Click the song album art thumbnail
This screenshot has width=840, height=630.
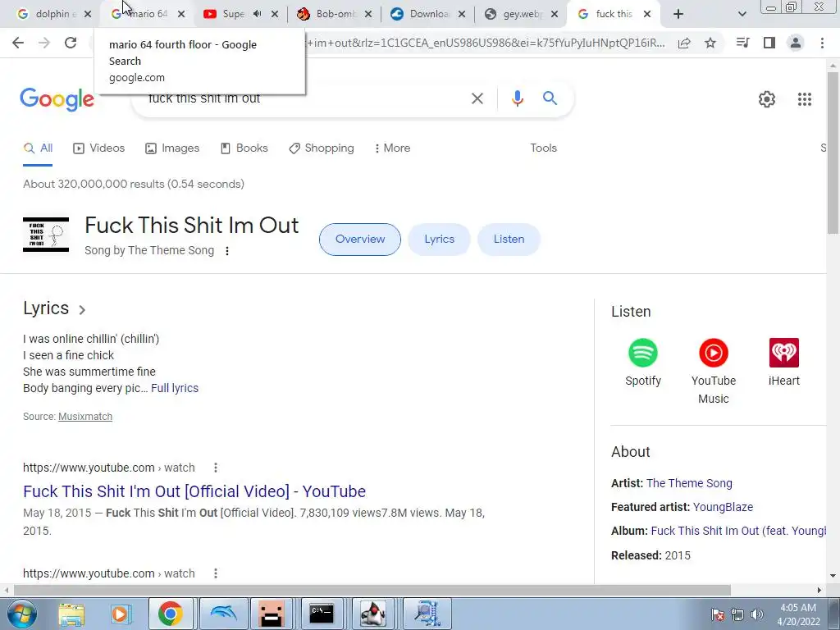(x=46, y=235)
